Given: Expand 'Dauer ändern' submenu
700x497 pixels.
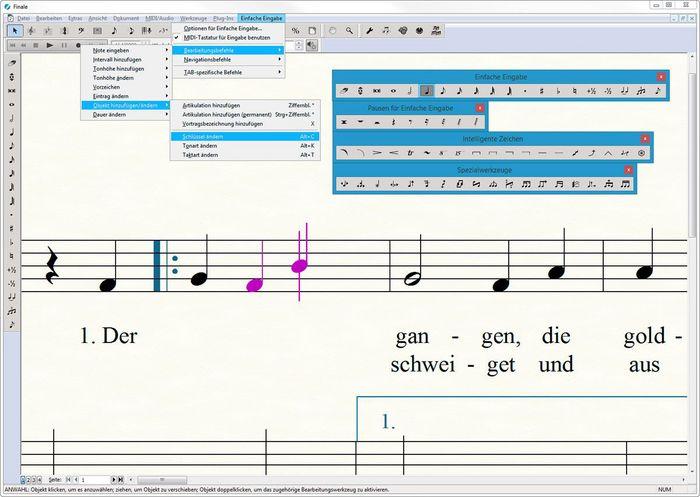Looking at the screenshot, I should 125,115.
